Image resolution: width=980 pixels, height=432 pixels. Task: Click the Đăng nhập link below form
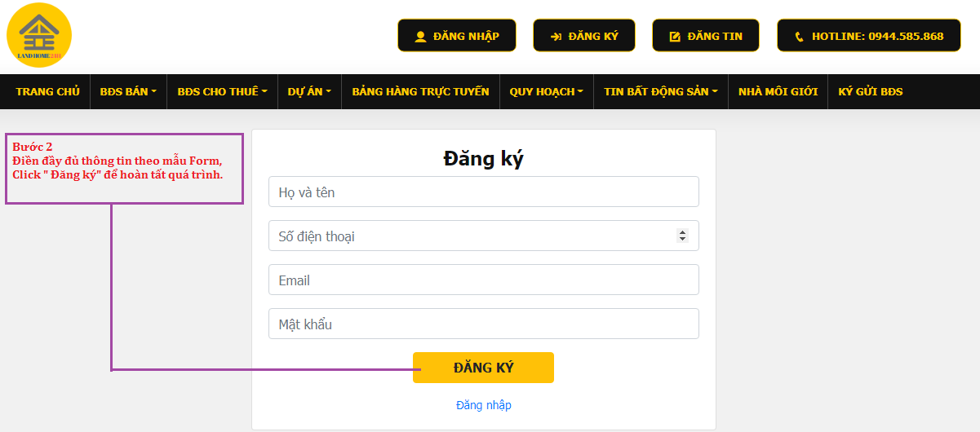pos(484,405)
